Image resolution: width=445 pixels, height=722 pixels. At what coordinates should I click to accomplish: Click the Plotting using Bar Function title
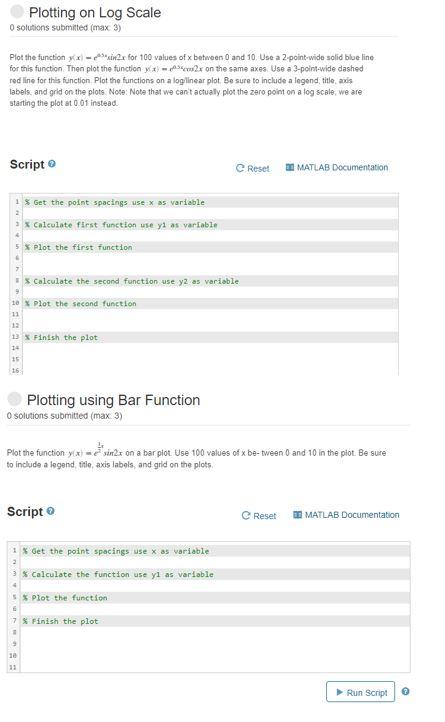click(113, 400)
